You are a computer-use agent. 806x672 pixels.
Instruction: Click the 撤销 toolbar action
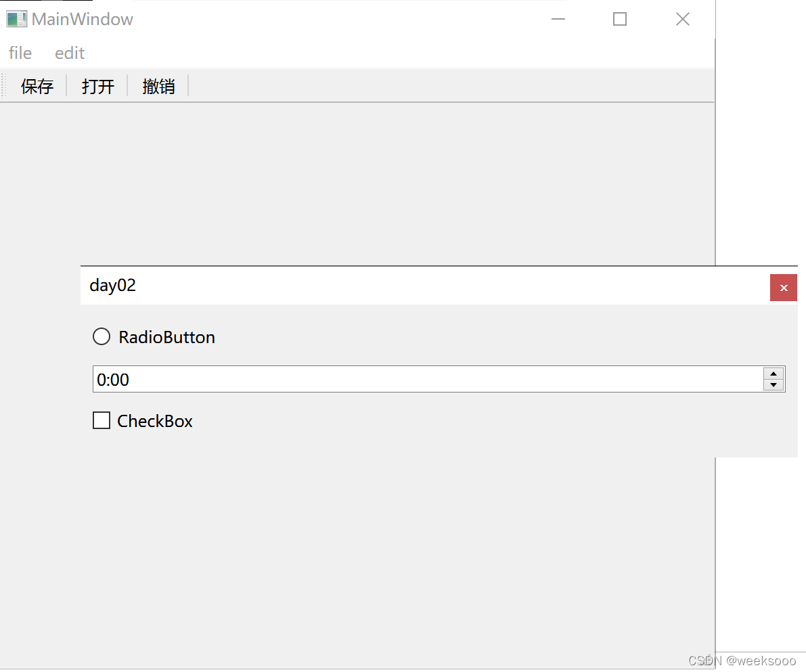click(x=158, y=86)
